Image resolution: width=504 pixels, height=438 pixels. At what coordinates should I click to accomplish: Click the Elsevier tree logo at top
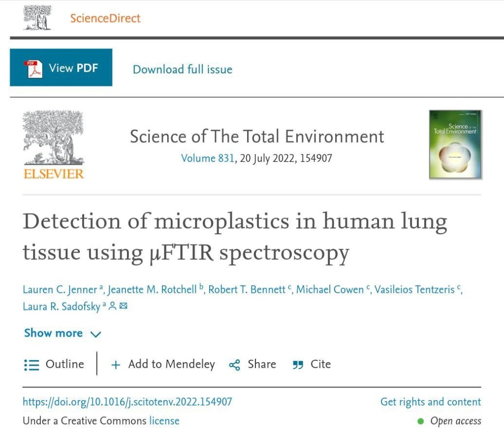(x=38, y=17)
